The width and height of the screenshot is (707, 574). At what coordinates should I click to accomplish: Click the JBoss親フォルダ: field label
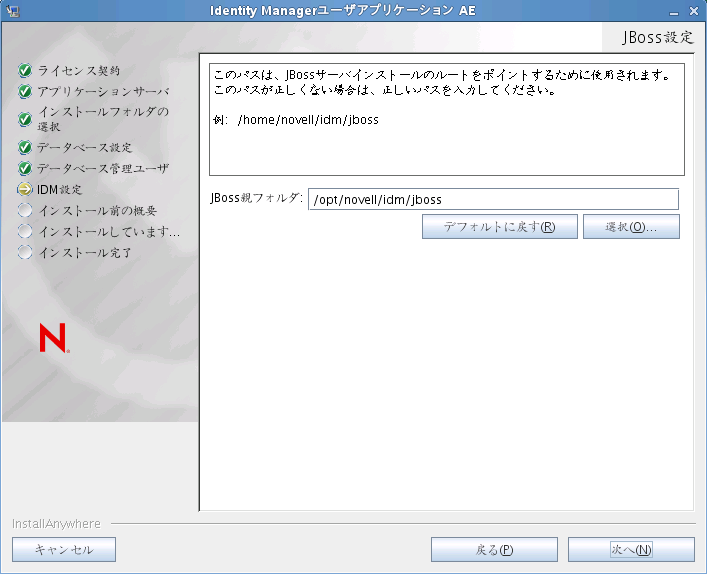tap(257, 198)
